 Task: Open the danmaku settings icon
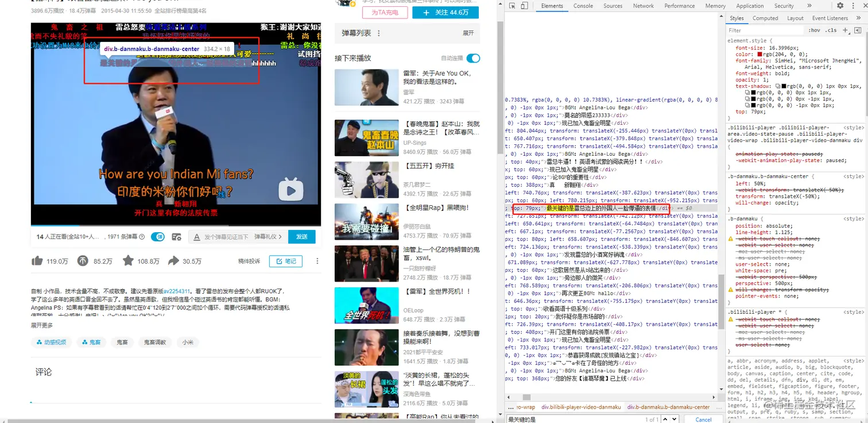coord(177,237)
